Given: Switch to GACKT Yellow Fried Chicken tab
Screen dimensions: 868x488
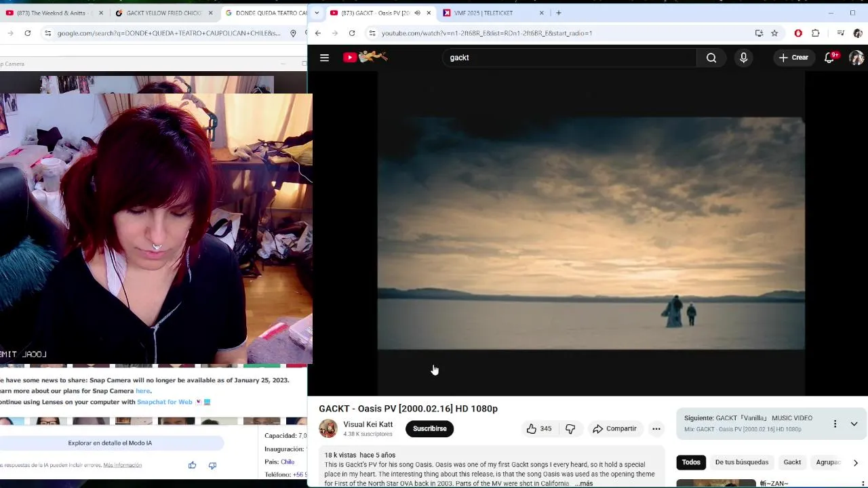Looking at the screenshot, I should click(163, 13).
